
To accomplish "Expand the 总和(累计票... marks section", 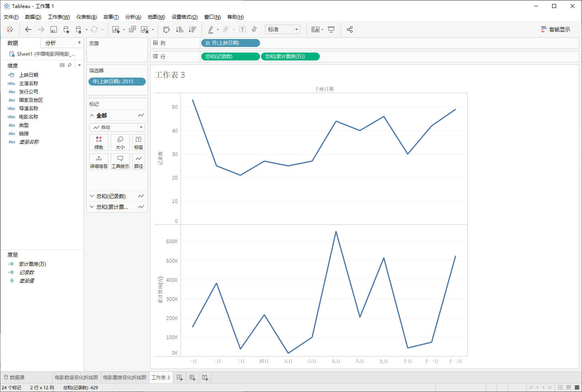I will (x=92, y=207).
